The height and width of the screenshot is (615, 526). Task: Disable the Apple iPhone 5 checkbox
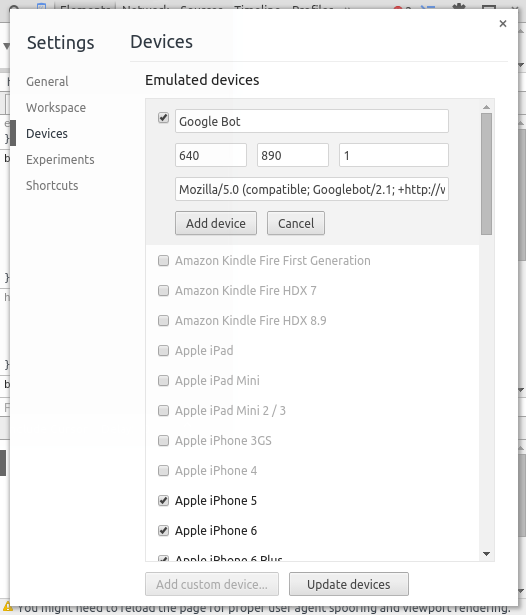click(163, 500)
